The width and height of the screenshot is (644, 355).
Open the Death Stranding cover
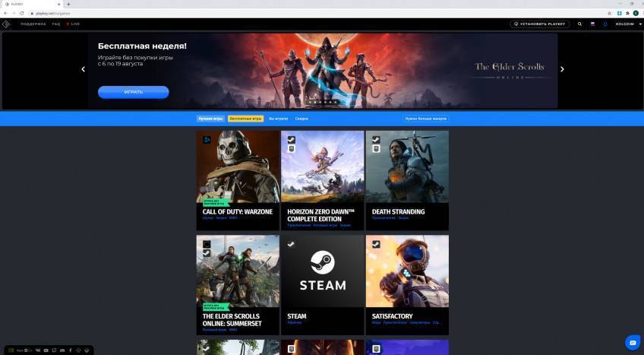407,166
